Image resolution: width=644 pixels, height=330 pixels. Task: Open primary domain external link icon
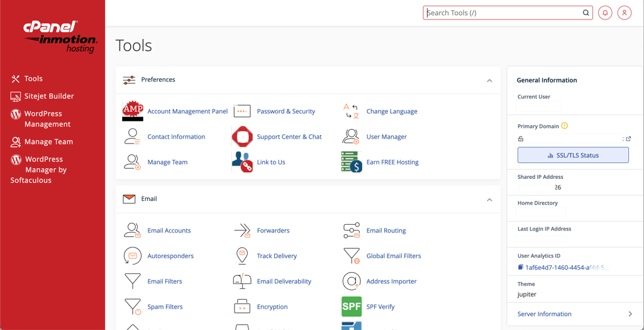pyautogui.click(x=628, y=139)
